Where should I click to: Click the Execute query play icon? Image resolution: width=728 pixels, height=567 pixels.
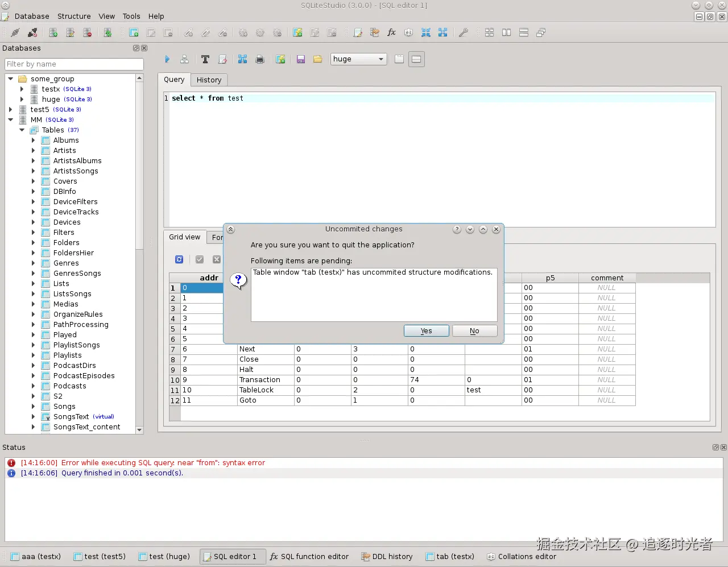pyautogui.click(x=167, y=59)
